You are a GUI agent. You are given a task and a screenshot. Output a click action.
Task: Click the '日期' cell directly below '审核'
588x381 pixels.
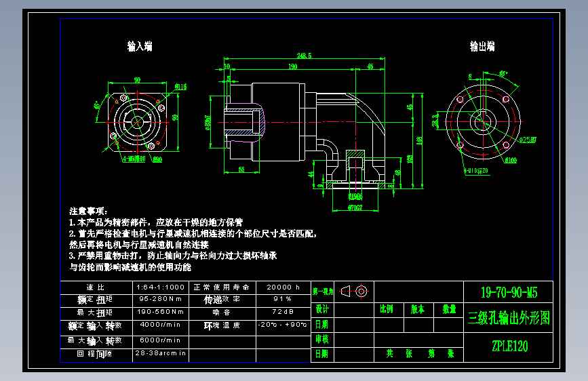pos(322,354)
